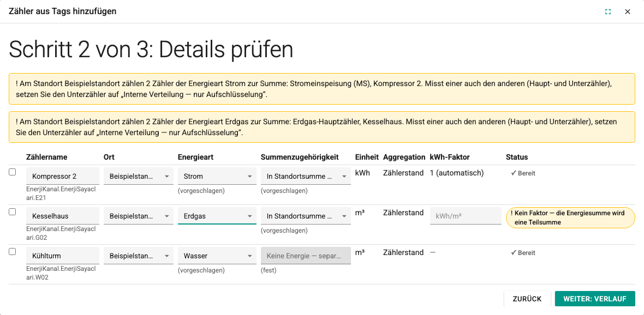Click the '1 (automatisch)' factor value

(457, 173)
